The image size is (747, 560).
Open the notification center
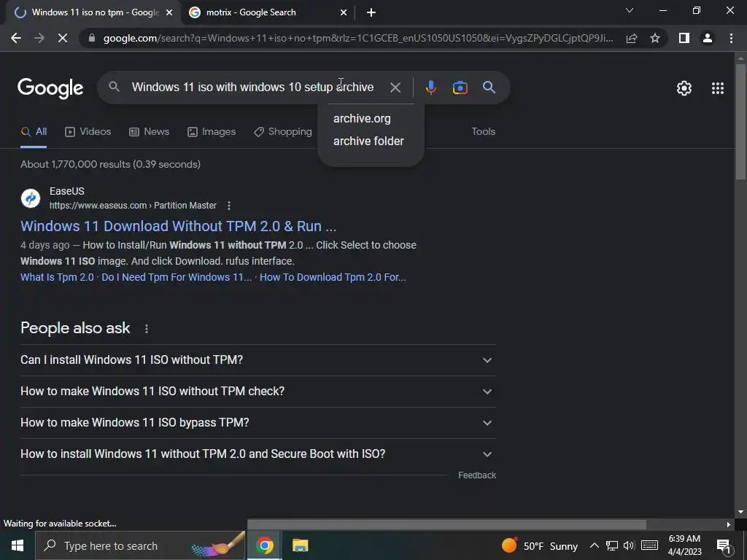pos(724,546)
